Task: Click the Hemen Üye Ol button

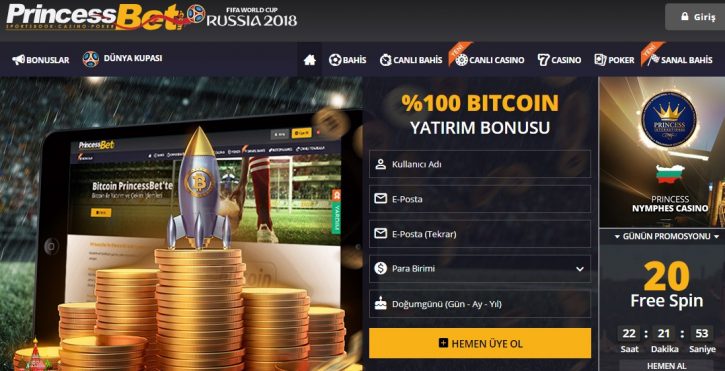Action: pyautogui.click(x=480, y=343)
